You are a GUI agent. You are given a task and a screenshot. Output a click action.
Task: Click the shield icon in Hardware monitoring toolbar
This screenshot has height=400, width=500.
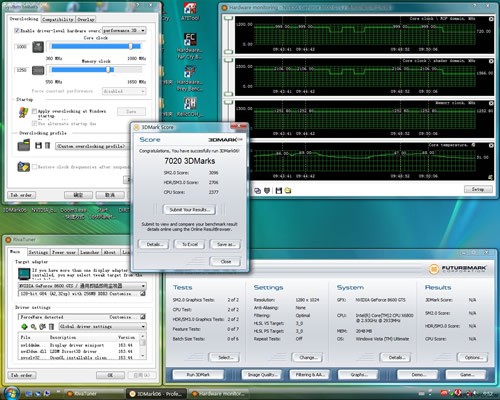coord(267,191)
